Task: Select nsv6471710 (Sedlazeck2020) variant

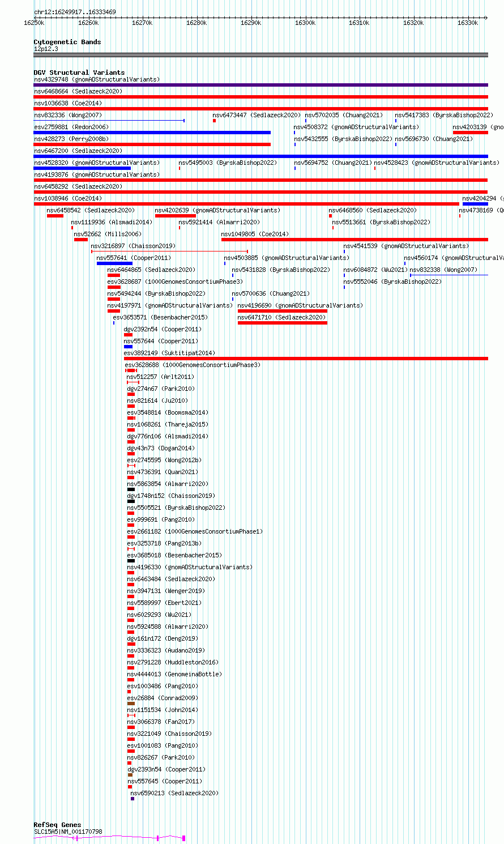Action: click(282, 317)
